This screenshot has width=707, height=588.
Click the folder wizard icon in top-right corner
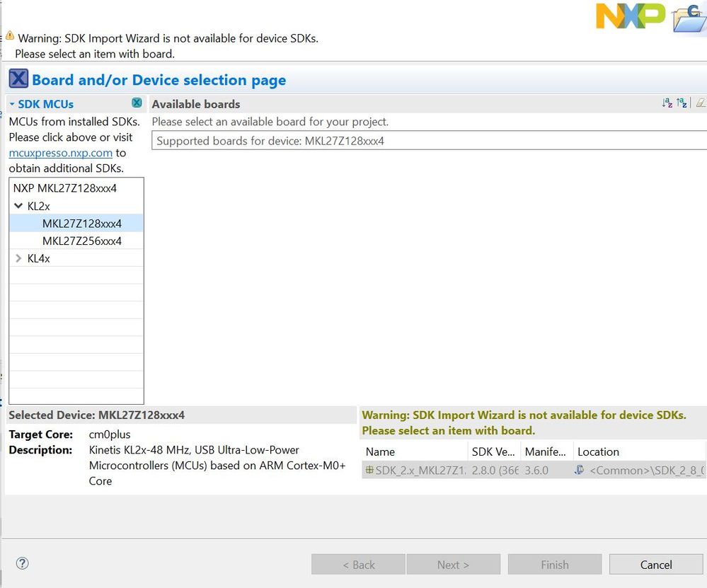point(689,18)
